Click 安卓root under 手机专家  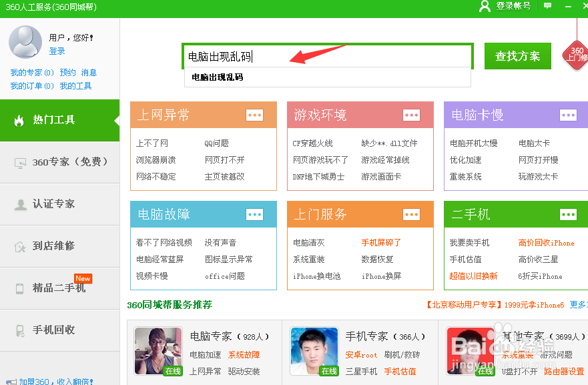click(361, 354)
